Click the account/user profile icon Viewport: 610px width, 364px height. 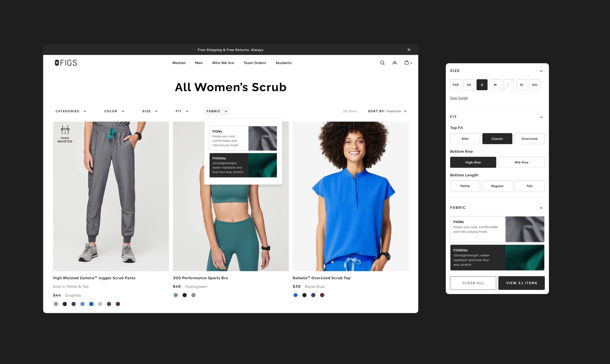click(x=394, y=62)
